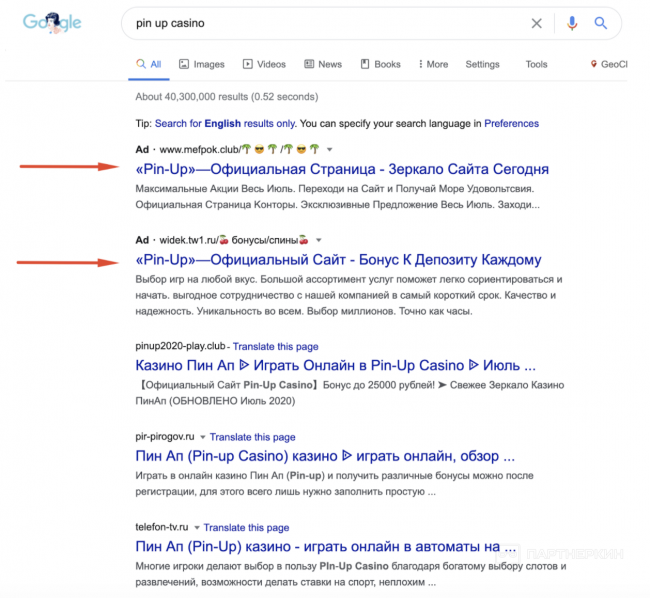Open the Images search tab
Screen dimensions: 650x598
click(201, 64)
